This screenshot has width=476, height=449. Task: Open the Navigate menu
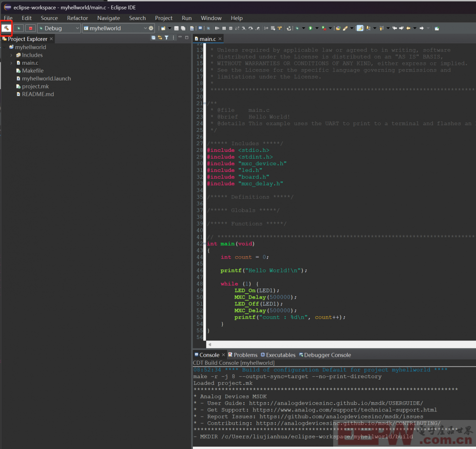(109, 18)
